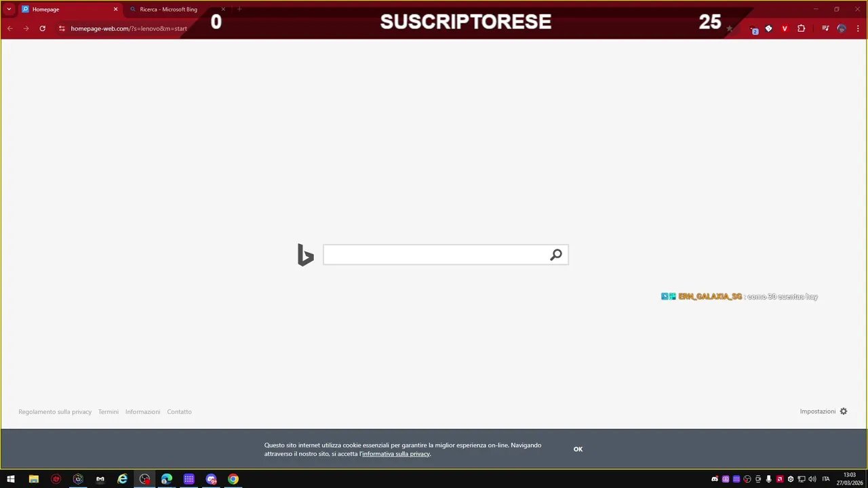Go back to previous page
Viewport: 868px width, 488px height.
coord(9,28)
